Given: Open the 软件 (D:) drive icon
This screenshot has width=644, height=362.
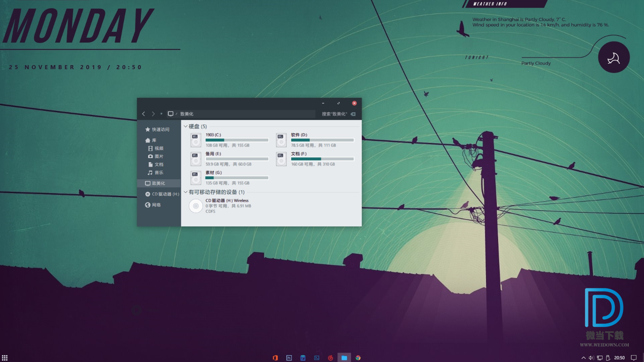Looking at the screenshot, I should [x=281, y=140].
